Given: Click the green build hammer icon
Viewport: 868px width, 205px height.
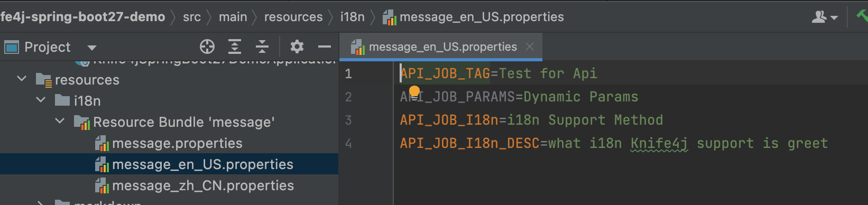Looking at the screenshot, I should pyautogui.click(x=862, y=16).
